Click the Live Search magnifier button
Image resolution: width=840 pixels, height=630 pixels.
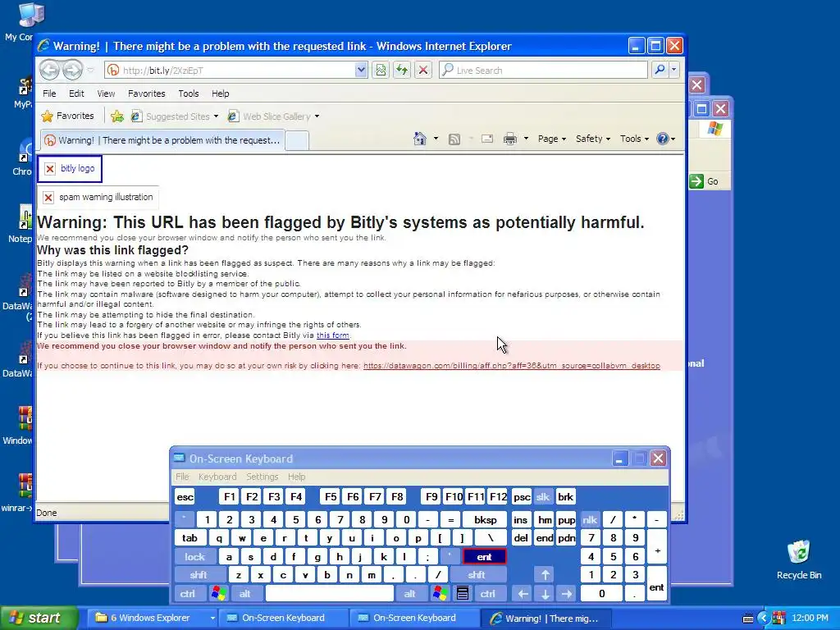tap(660, 71)
